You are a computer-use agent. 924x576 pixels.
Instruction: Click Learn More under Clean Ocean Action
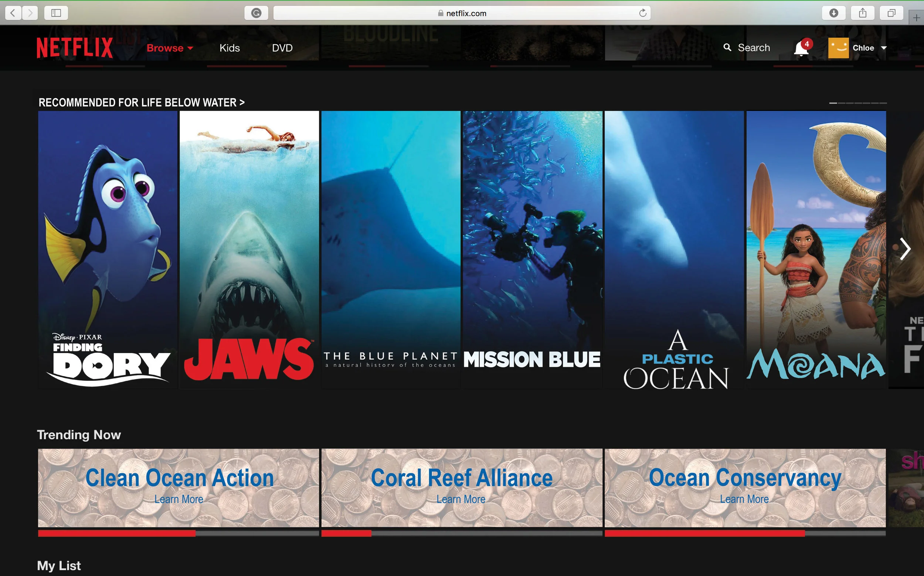179,499
